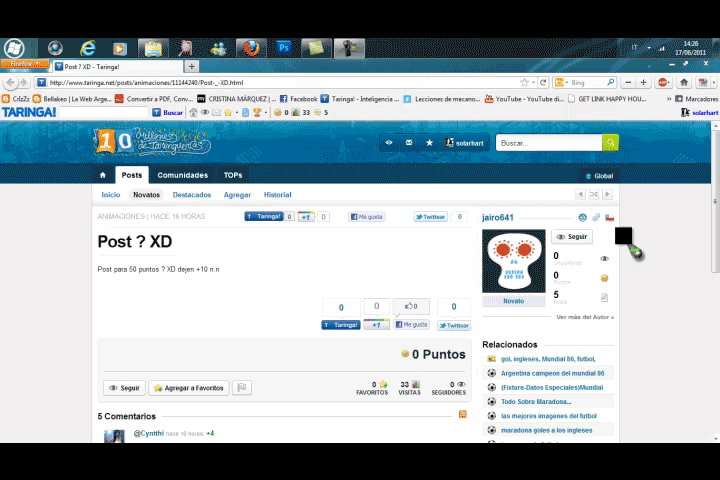
Task: Follow author with sidebar Seguir button
Action: pos(572,237)
